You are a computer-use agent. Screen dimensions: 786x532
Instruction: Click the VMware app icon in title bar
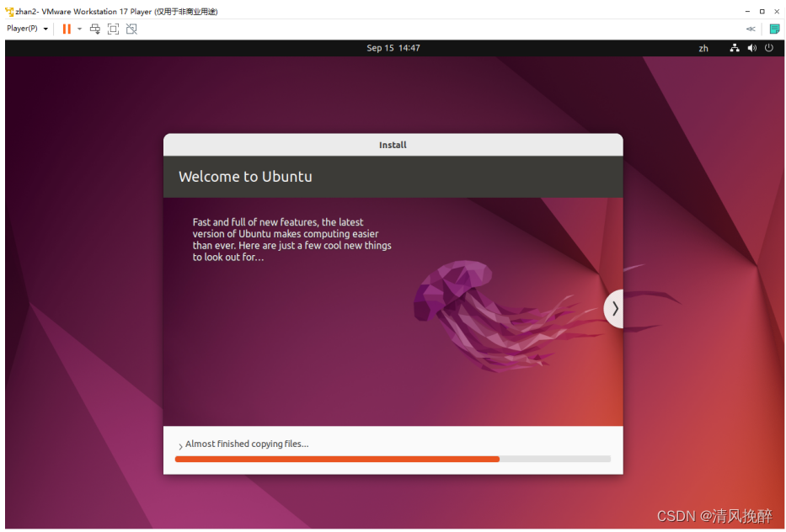click(9, 12)
